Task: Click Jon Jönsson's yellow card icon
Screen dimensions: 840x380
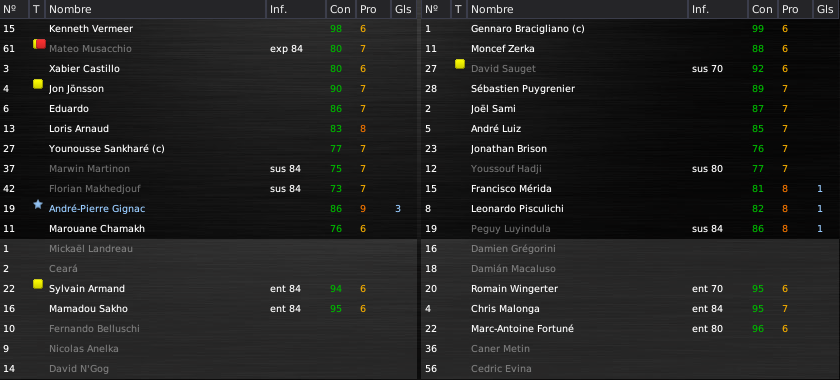Action: pos(38,84)
